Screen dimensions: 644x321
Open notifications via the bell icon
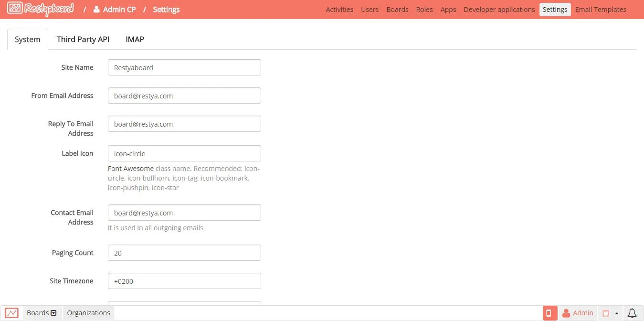tap(632, 313)
